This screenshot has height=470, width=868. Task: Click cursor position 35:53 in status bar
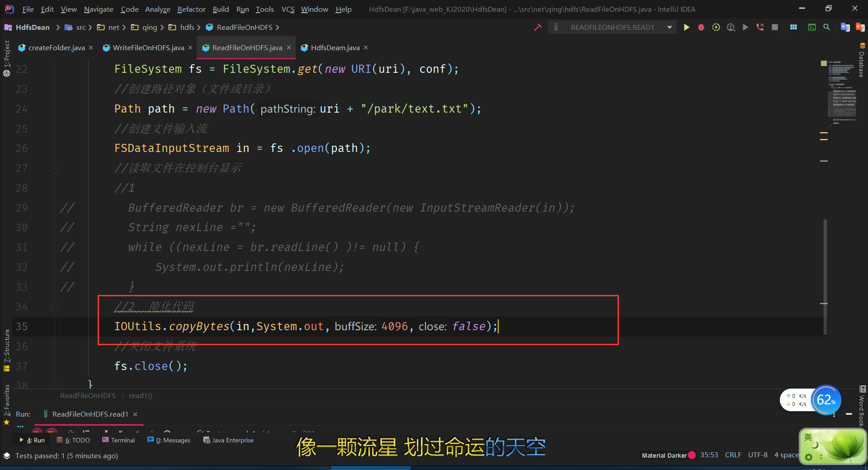709,455
